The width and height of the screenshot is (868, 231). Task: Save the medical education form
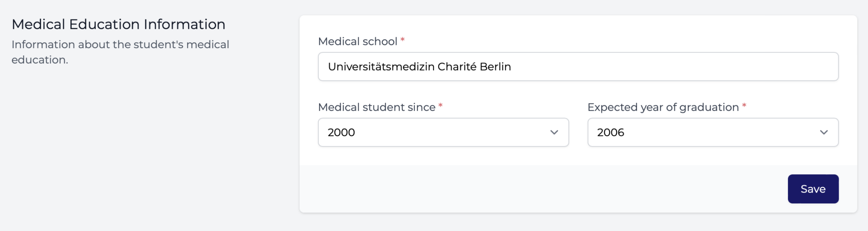[x=813, y=189]
